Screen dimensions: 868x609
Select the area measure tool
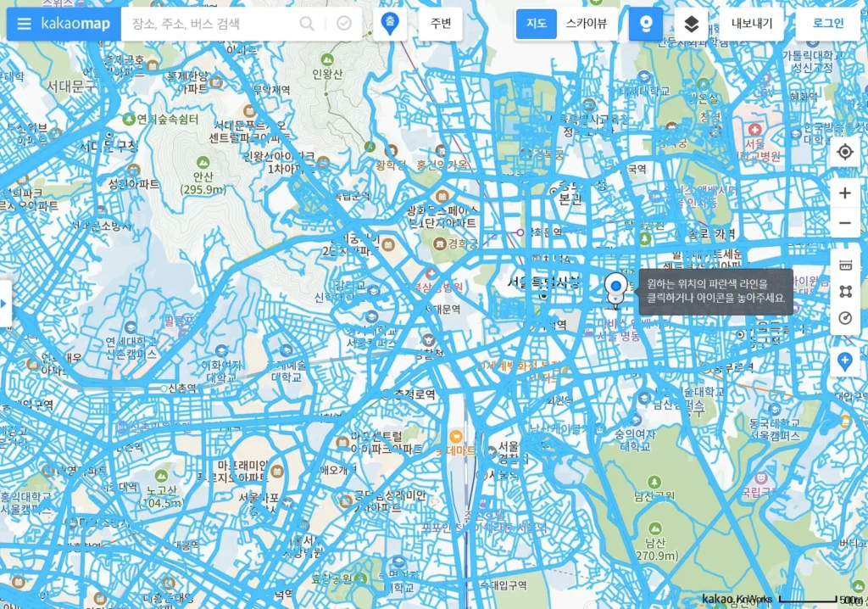point(845,292)
